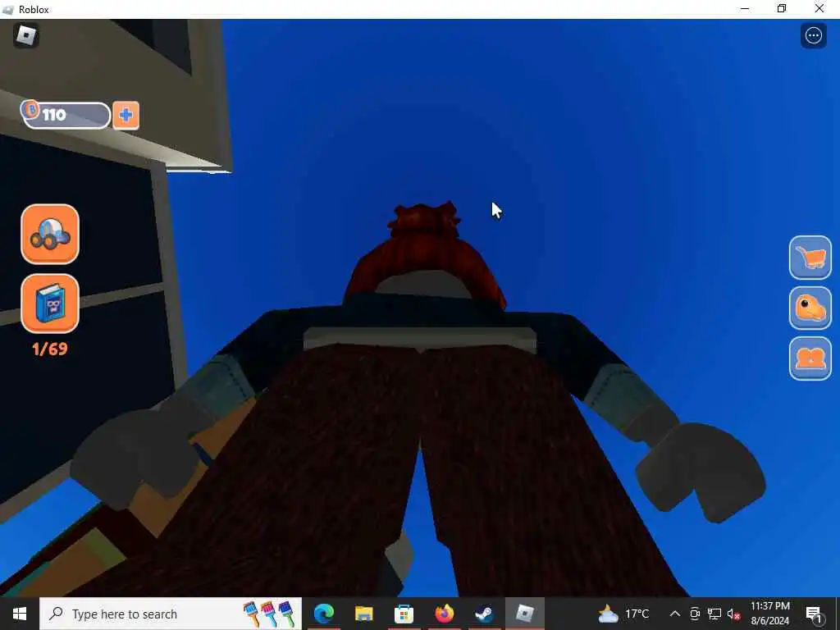840x630 pixels.
Task: Open File Explorer from taskbar
Action: pos(363,614)
